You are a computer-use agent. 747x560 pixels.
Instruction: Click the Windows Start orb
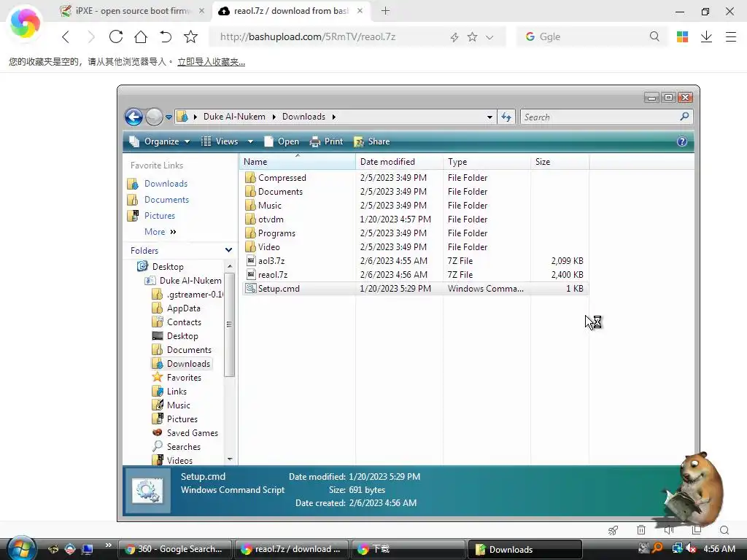tap(21, 548)
